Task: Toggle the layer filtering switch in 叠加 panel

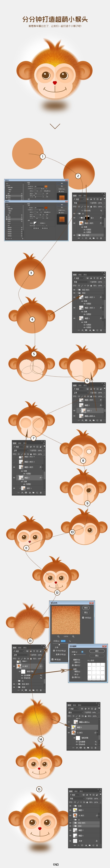Action: pos(99,708)
